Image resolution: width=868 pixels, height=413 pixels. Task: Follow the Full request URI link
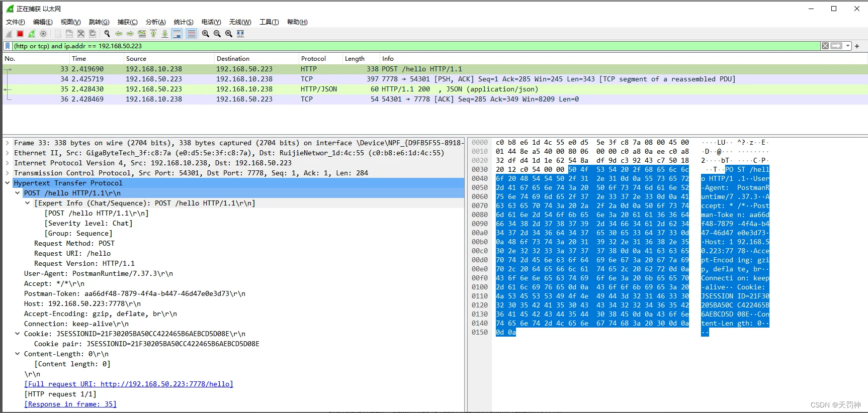point(129,384)
